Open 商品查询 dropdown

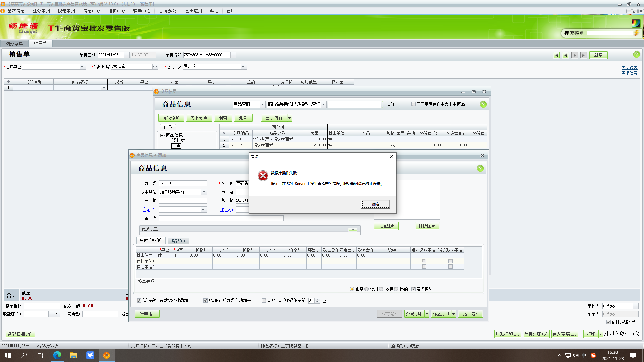point(262,104)
